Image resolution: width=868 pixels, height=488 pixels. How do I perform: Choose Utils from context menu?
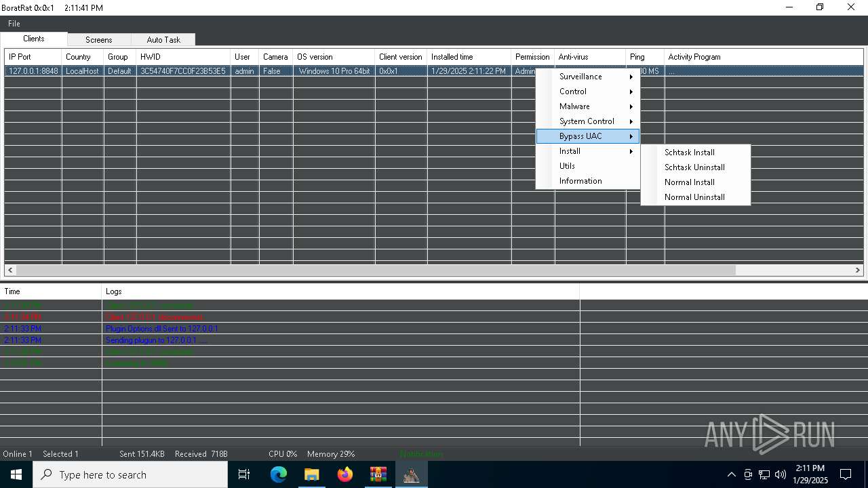click(587, 166)
